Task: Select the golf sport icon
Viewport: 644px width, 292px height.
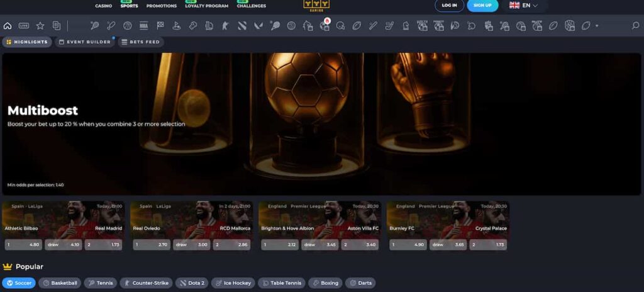Action: 177,26
